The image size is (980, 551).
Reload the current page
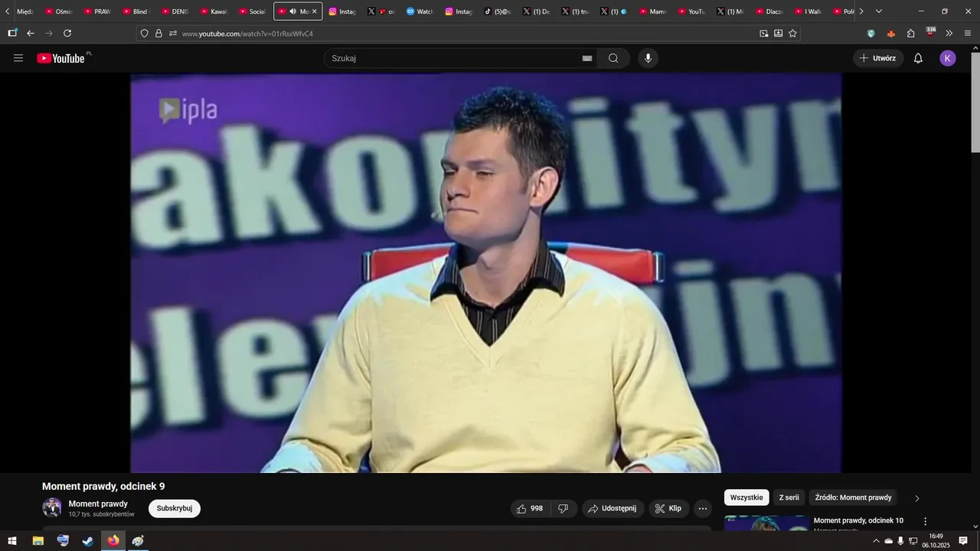coord(67,34)
